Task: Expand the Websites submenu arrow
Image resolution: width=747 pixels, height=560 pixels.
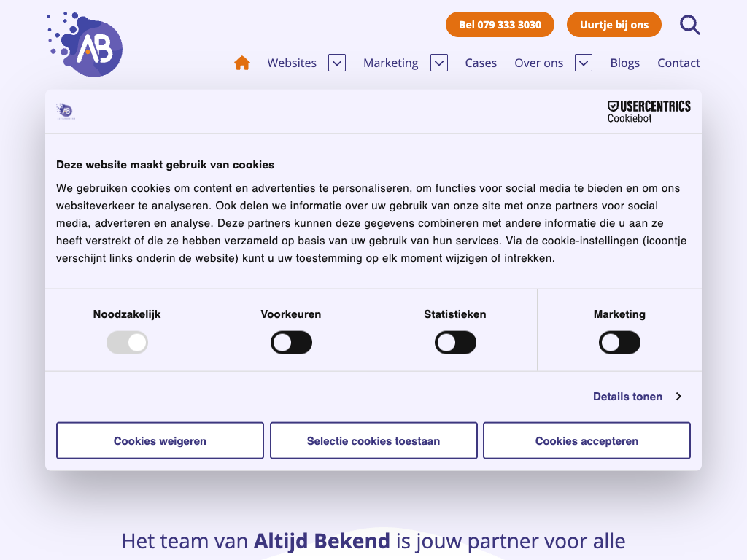Action: click(x=337, y=63)
